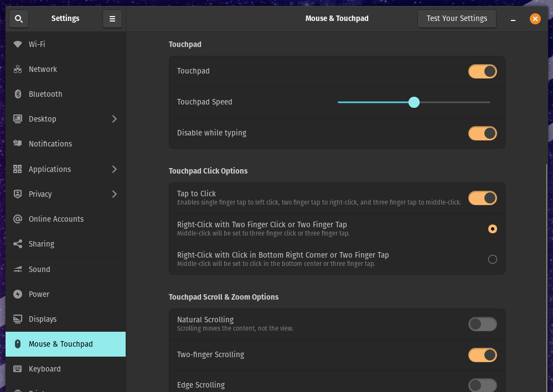Turn off Disable while typing
Image resolution: width=553 pixels, height=392 pixels.
point(482,133)
